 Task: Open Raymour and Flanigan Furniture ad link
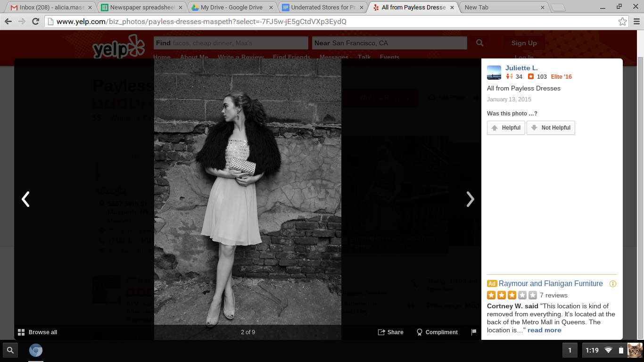point(551,283)
